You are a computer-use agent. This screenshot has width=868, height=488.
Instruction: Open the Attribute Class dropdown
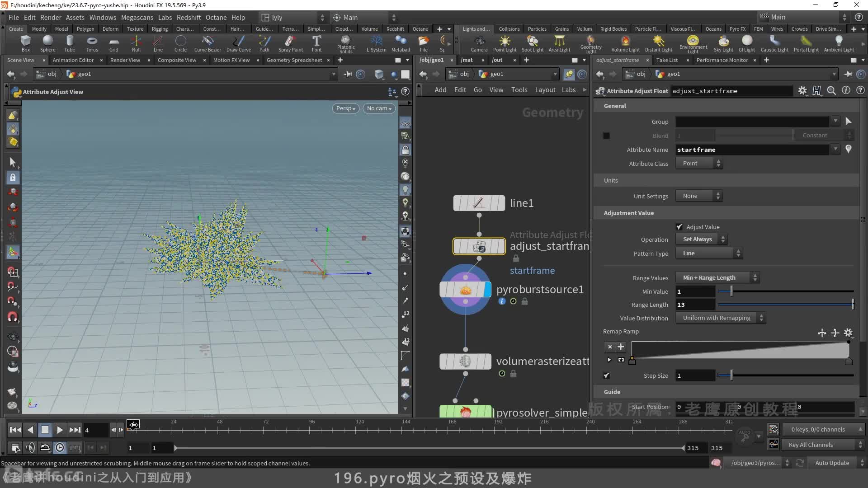699,164
